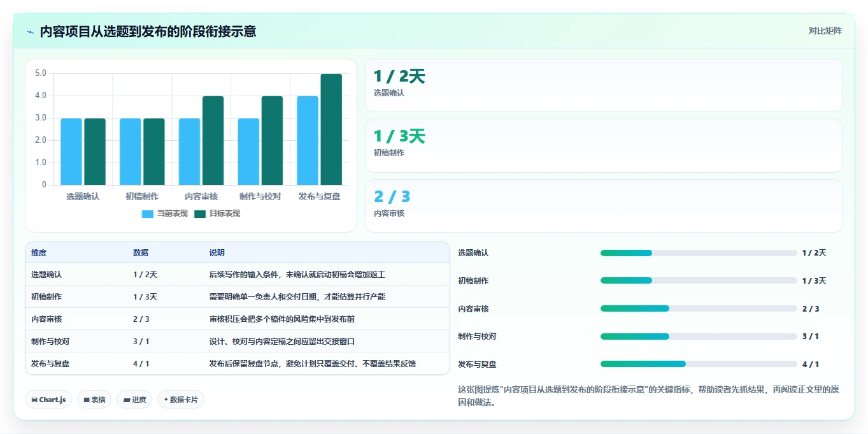The height and width of the screenshot is (434, 868).
Task: Click the 4 / 1 value beside progress bars
Action: pyautogui.click(x=811, y=365)
